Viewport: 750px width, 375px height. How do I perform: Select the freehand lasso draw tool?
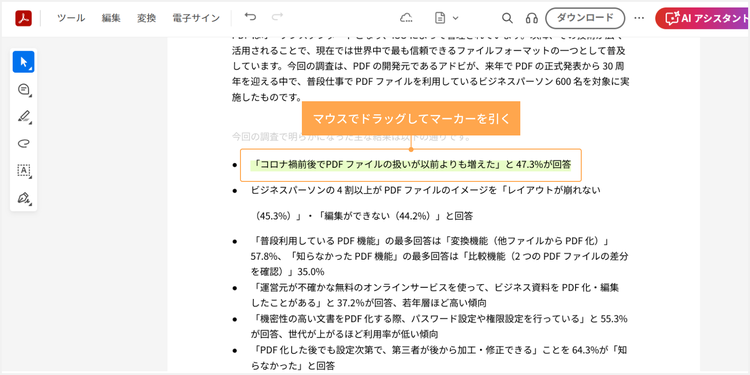[23, 143]
